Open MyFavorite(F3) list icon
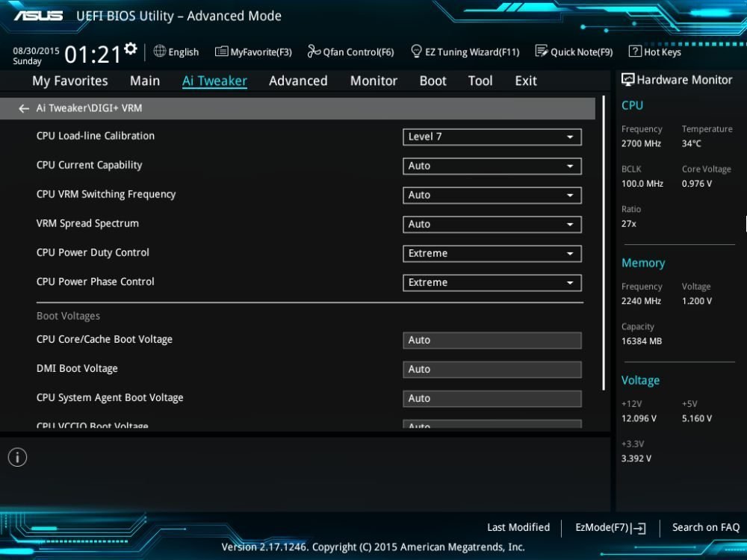The width and height of the screenshot is (747, 560). pos(222,52)
